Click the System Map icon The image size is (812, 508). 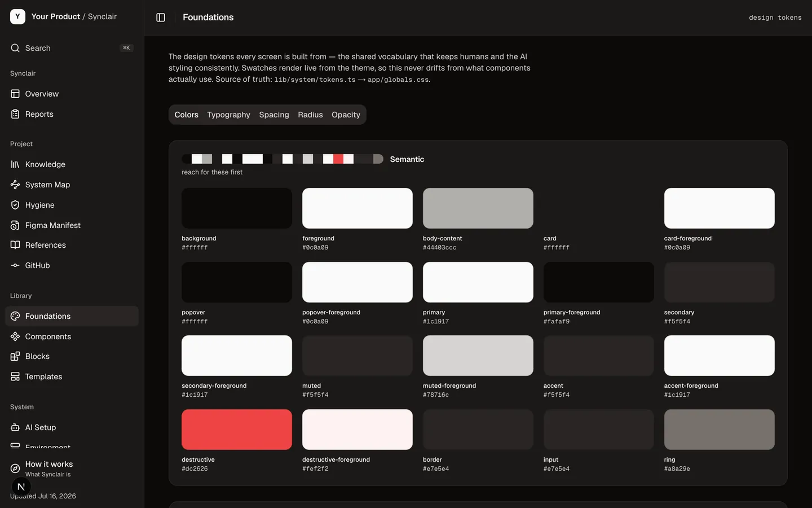(15, 185)
